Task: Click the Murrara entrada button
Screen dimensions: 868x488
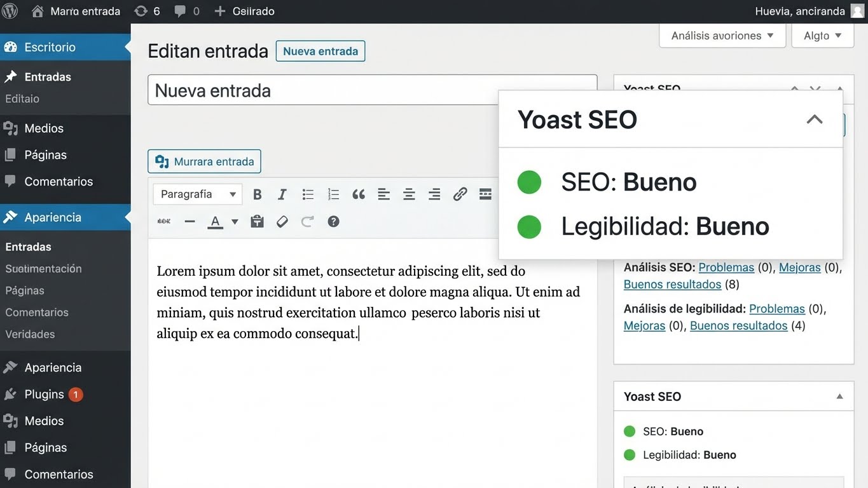Action: [204, 161]
